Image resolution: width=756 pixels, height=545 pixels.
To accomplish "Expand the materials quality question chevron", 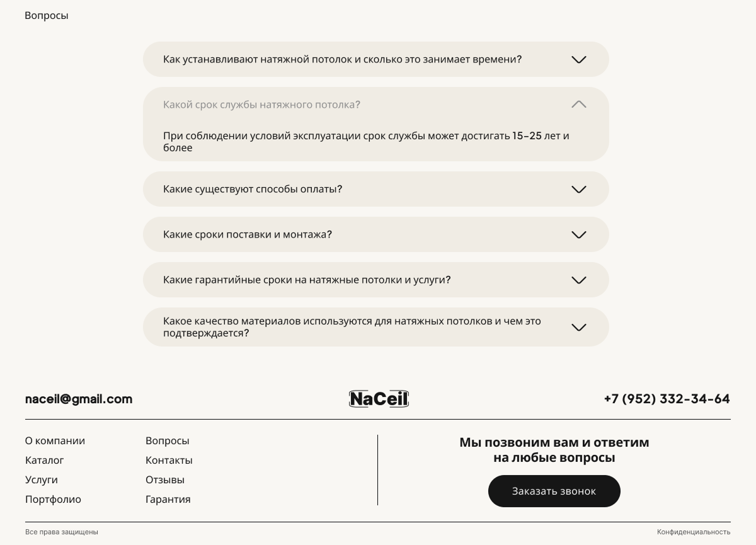I will [x=578, y=327].
